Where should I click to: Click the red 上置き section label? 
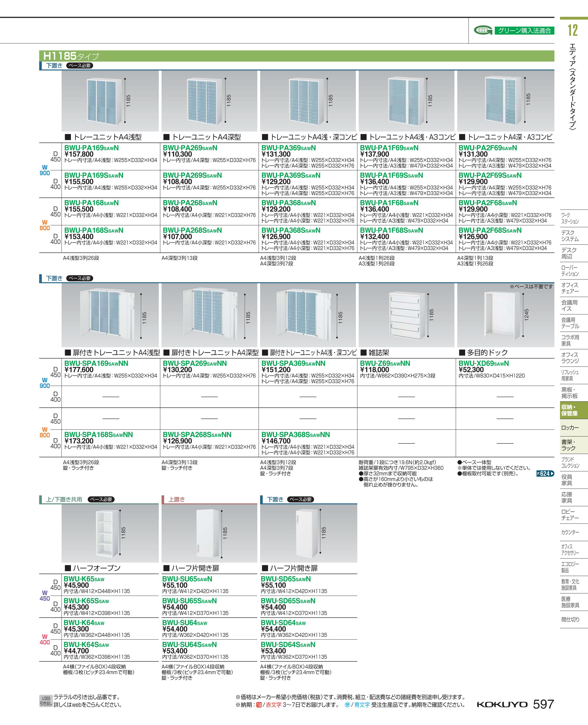(x=176, y=499)
